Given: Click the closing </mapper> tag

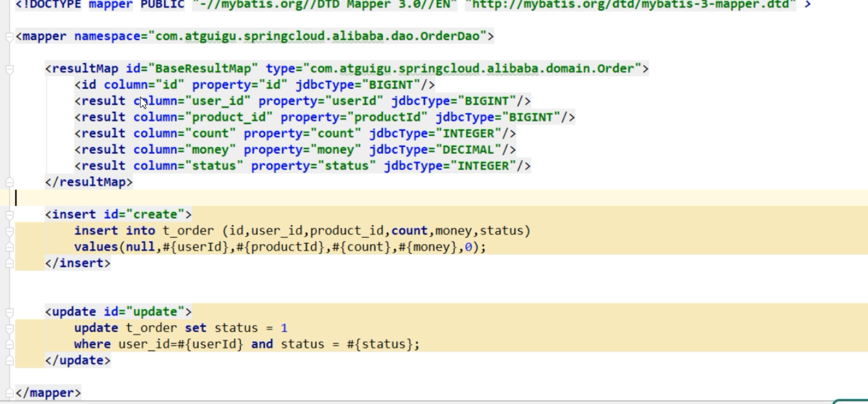Looking at the screenshot, I should (48, 393).
